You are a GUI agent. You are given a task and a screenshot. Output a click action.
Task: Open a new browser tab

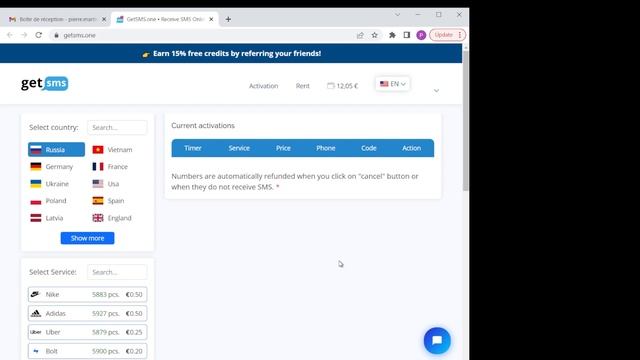click(228, 19)
